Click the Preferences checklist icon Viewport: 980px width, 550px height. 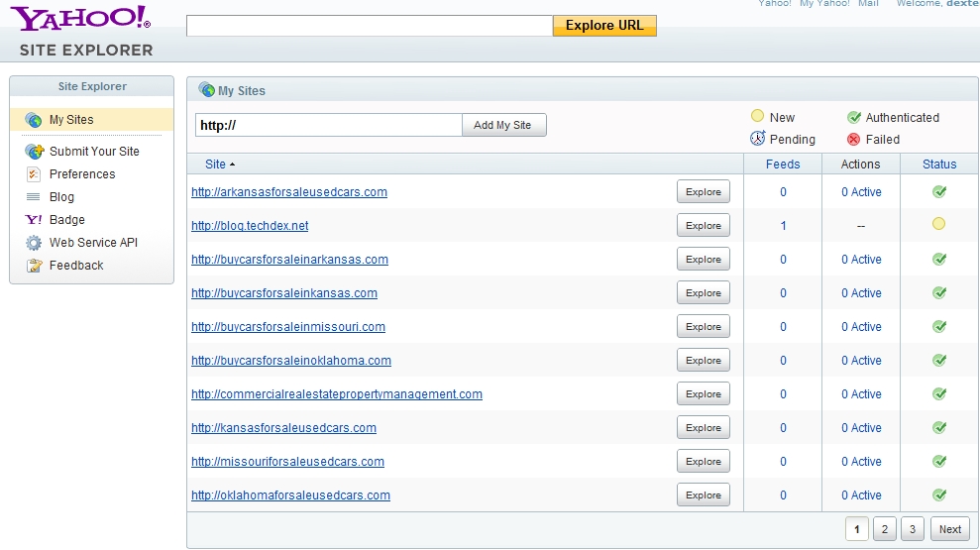click(33, 174)
